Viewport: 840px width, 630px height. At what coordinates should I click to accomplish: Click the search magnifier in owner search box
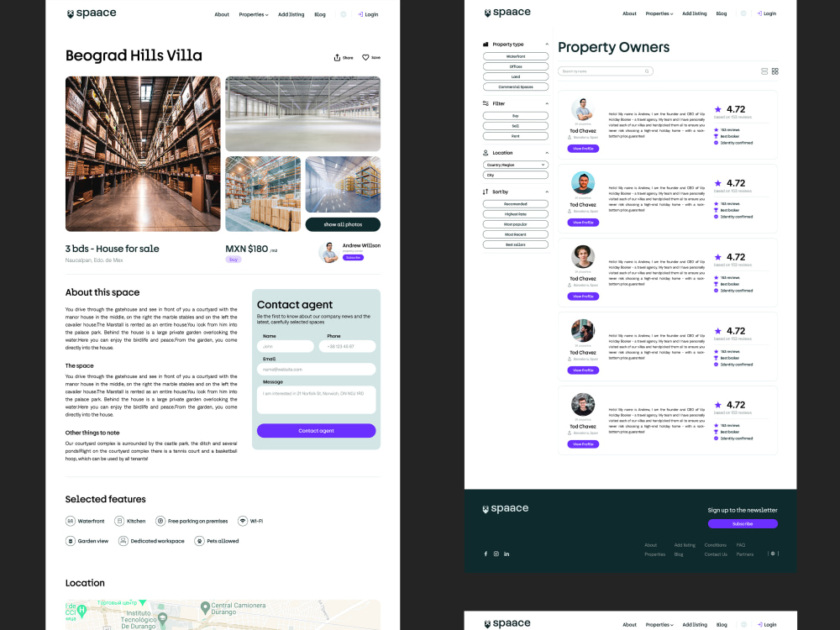tap(647, 71)
